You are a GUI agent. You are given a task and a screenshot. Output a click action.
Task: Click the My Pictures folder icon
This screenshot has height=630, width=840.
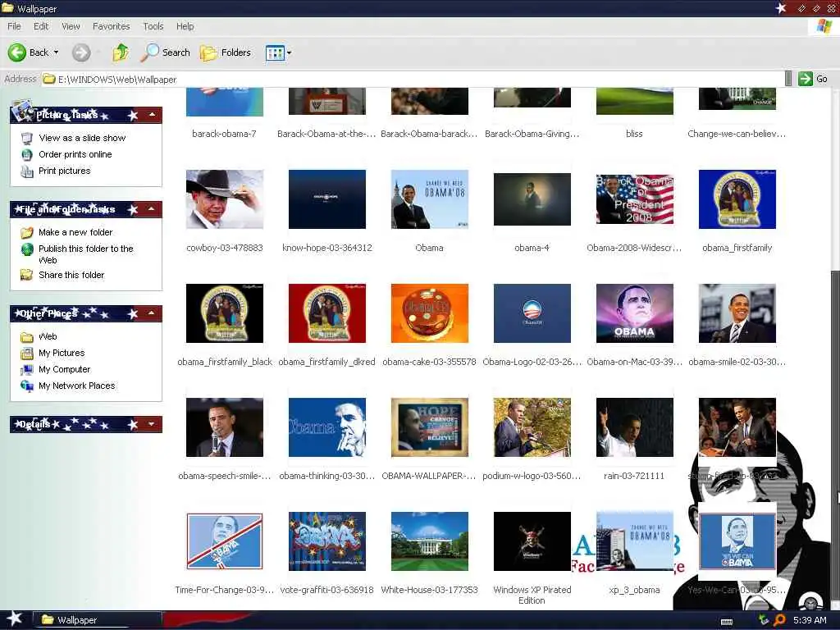pos(27,353)
